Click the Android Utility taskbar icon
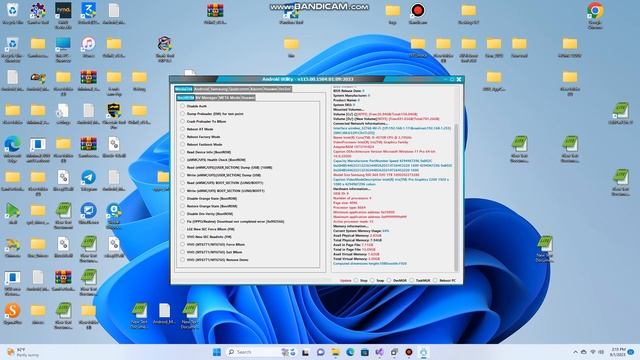Viewport: 640px width, 360px height. point(423,352)
